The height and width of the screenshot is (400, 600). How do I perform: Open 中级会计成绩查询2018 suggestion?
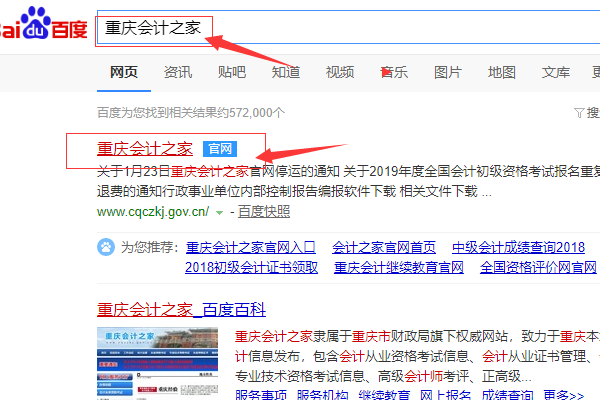518,248
